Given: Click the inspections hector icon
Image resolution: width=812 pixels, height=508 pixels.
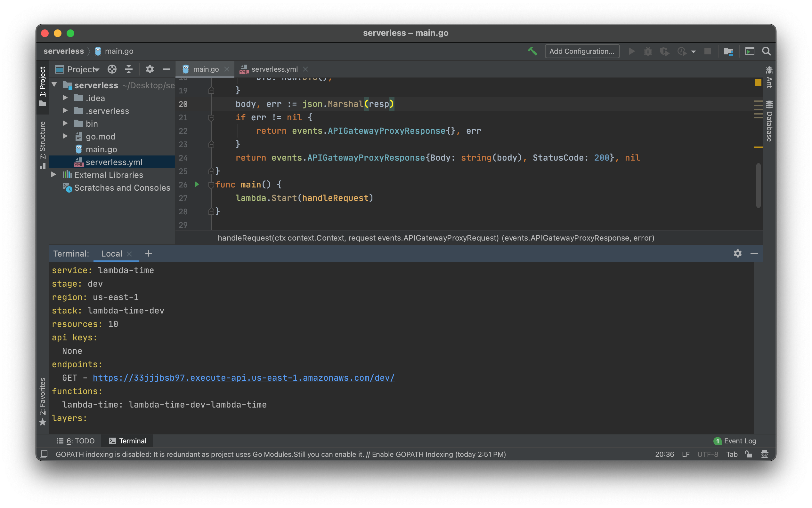Looking at the screenshot, I should tap(764, 454).
